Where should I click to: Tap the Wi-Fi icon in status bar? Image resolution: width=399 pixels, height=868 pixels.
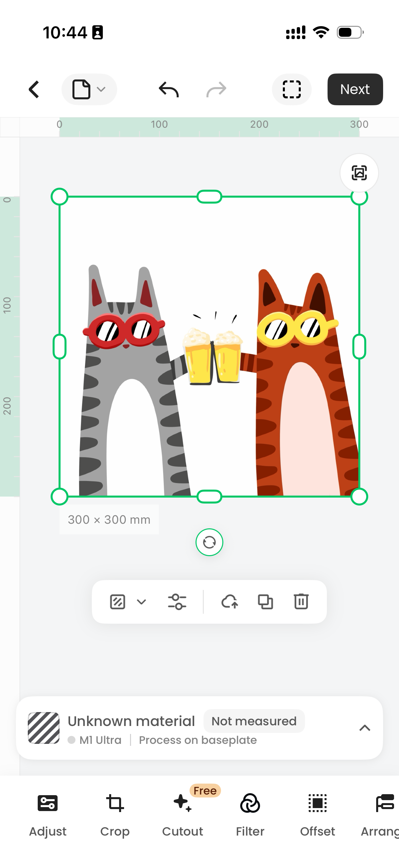tap(321, 33)
